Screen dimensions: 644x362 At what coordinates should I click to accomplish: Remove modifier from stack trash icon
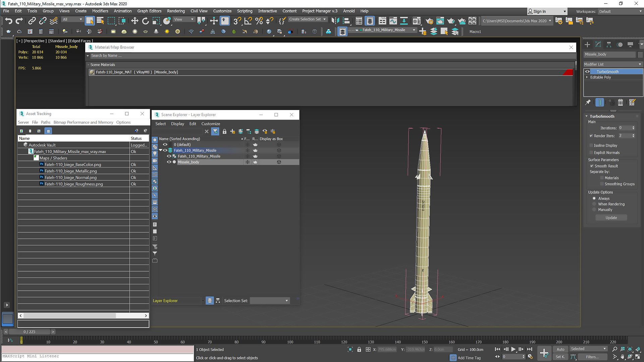coord(621,102)
